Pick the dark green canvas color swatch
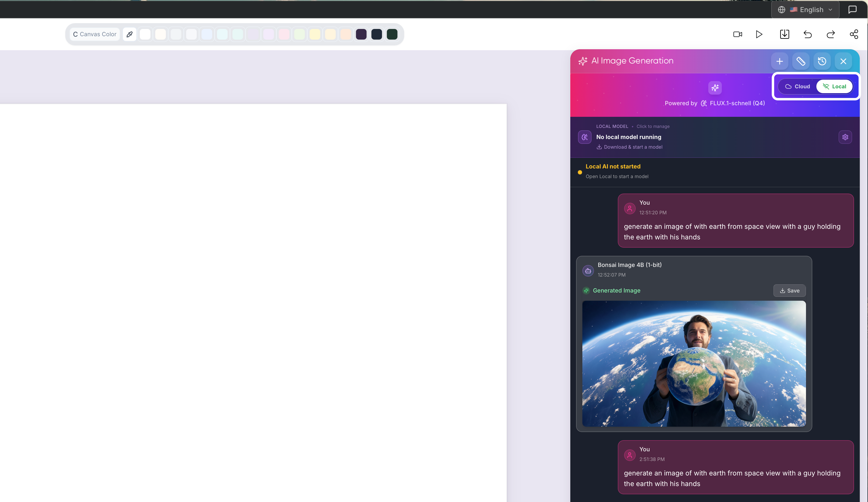The height and width of the screenshot is (502, 868). coord(392,34)
